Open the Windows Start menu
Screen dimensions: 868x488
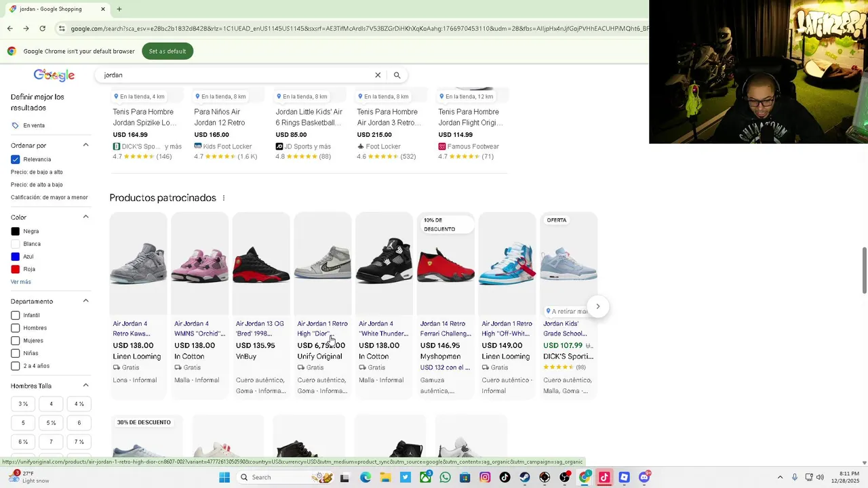coord(224,477)
